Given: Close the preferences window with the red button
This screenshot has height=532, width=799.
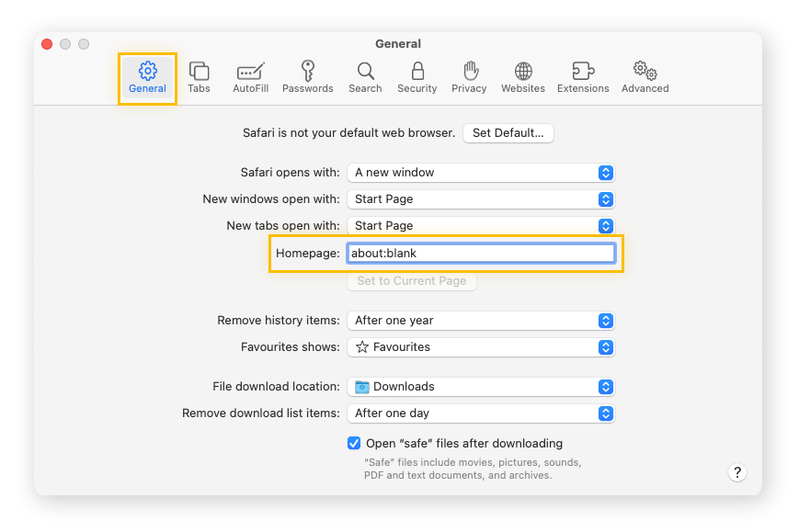Looking at the screenshot, I should click(x=47, y=44).
